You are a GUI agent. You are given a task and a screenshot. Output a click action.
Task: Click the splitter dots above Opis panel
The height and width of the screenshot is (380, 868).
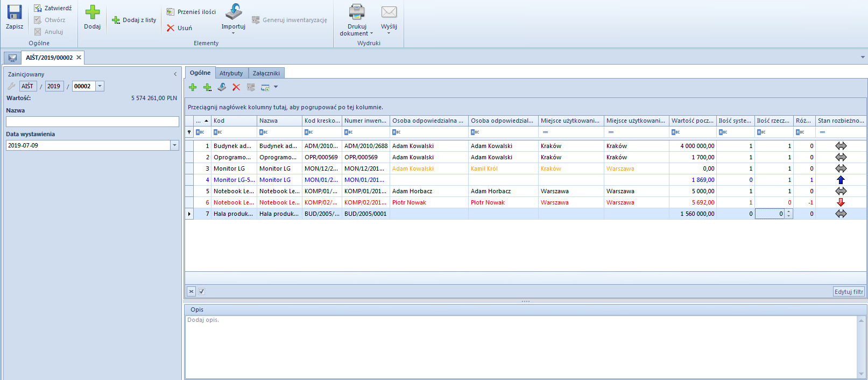[x=526, y=301]
